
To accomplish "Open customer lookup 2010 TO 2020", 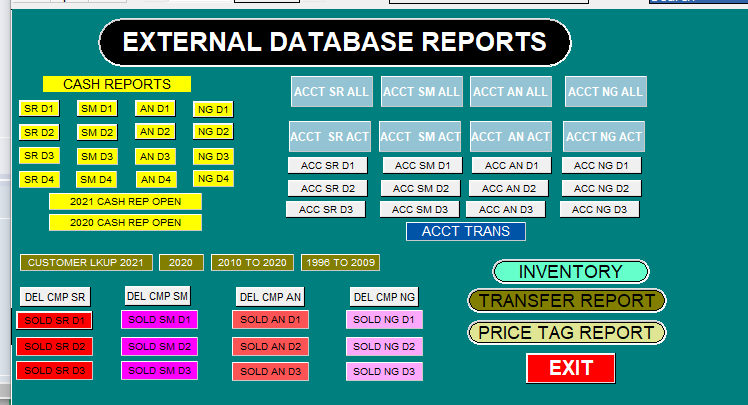I will 252,262.
